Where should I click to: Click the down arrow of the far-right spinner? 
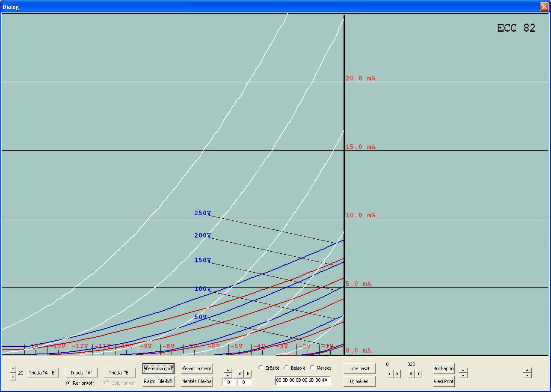coord(527,375)
